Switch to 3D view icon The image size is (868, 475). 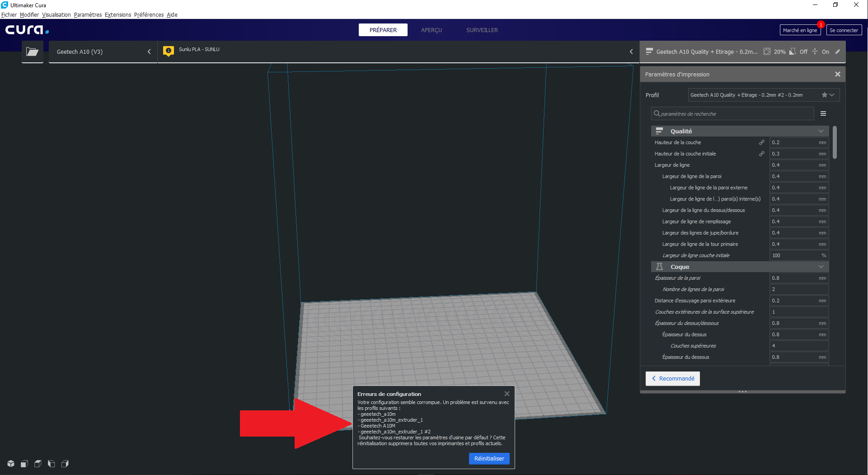11,464
